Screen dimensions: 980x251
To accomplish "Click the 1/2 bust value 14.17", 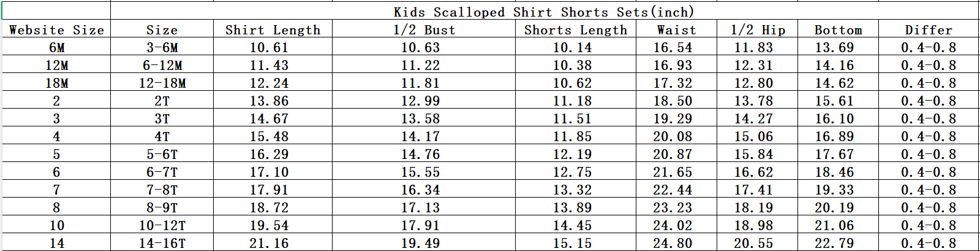I will 421,136.
